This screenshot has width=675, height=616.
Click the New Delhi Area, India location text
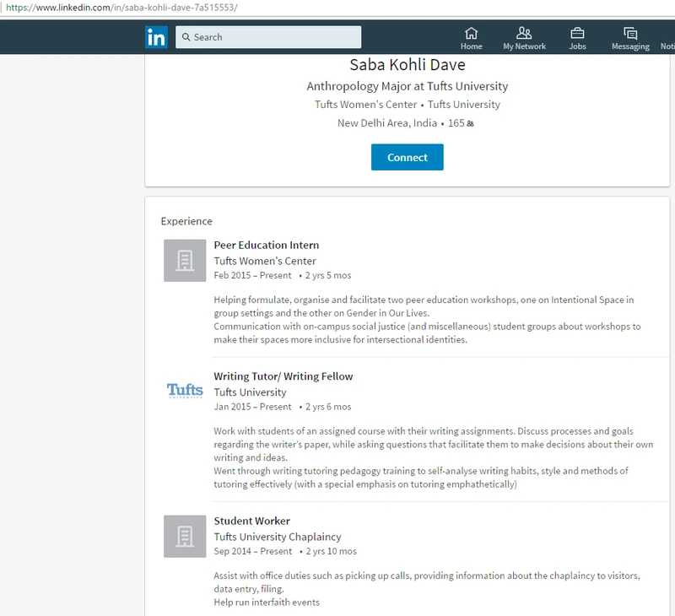click(x=387, y=123)
